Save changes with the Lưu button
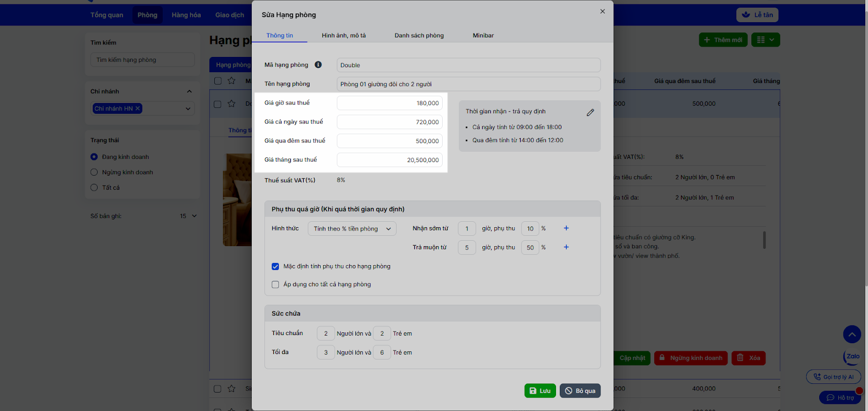The image size is (868, 411). pyautogui.click(x=540, y=390)
